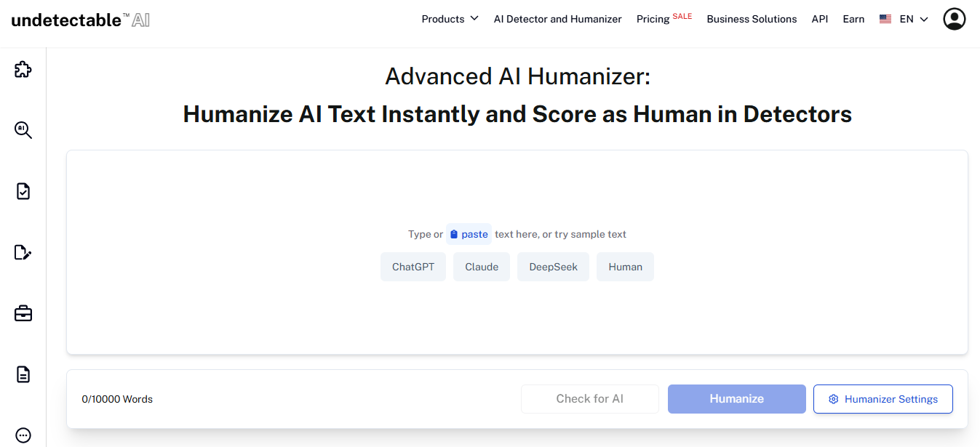Open Humanizer Settings
Viewport: 980px width, 447px height.
(x=883, y=399)
